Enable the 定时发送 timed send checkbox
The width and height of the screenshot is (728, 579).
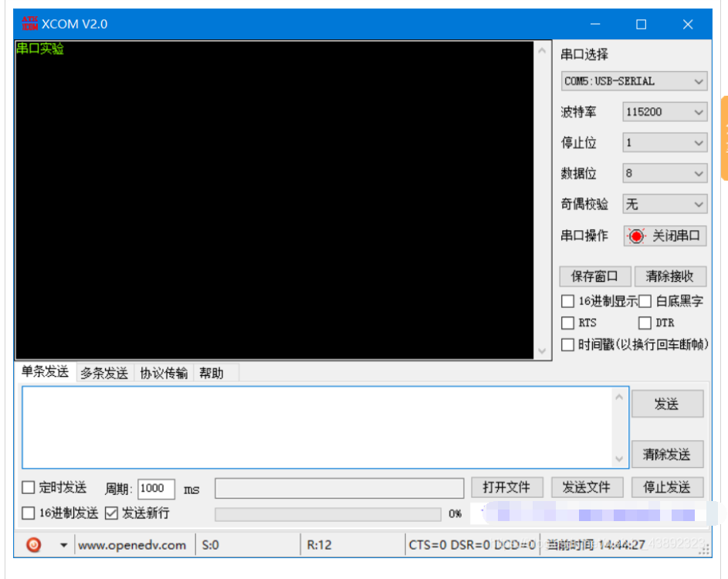29,488
